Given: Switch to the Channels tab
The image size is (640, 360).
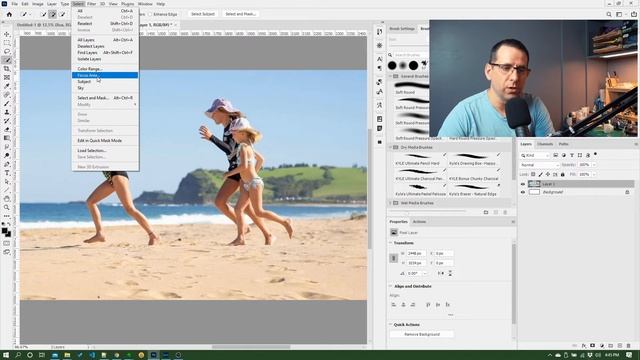Looking at the screenshot, I should click(x=545, y=144).
